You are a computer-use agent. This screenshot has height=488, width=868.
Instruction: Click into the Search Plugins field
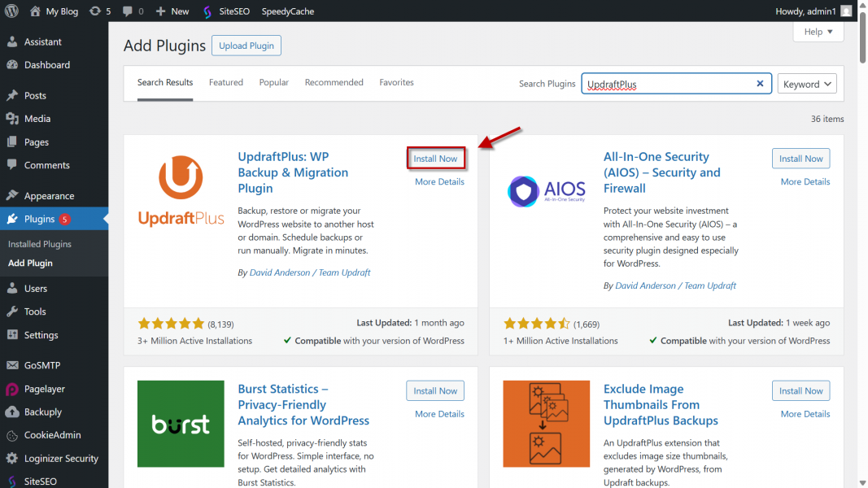(667, 84)
